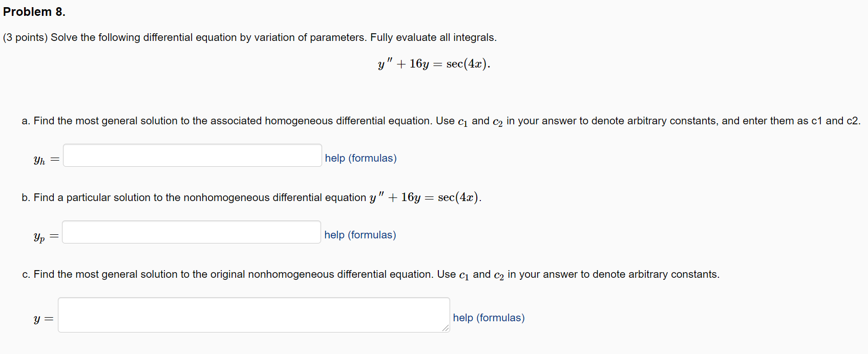Open help (formulas) next to y textarea
868x354 pixels.
[x=489, y=318]
